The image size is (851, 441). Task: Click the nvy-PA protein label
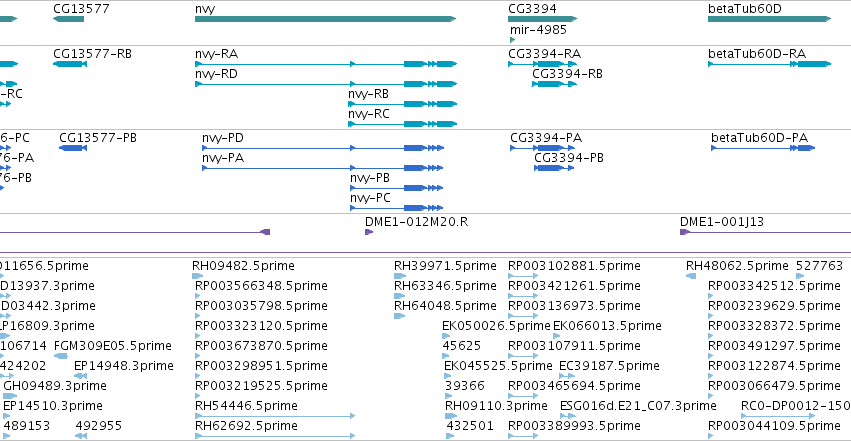[x=223, y=158]
